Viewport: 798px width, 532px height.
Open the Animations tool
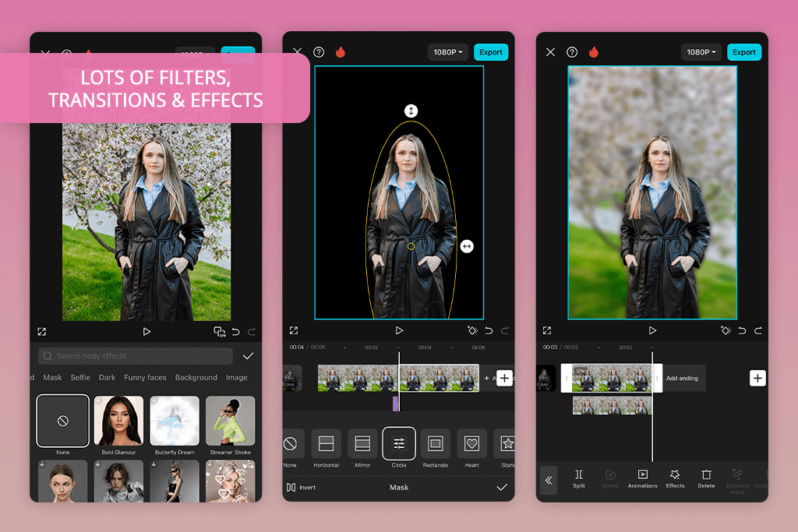(x=642, y=479)
